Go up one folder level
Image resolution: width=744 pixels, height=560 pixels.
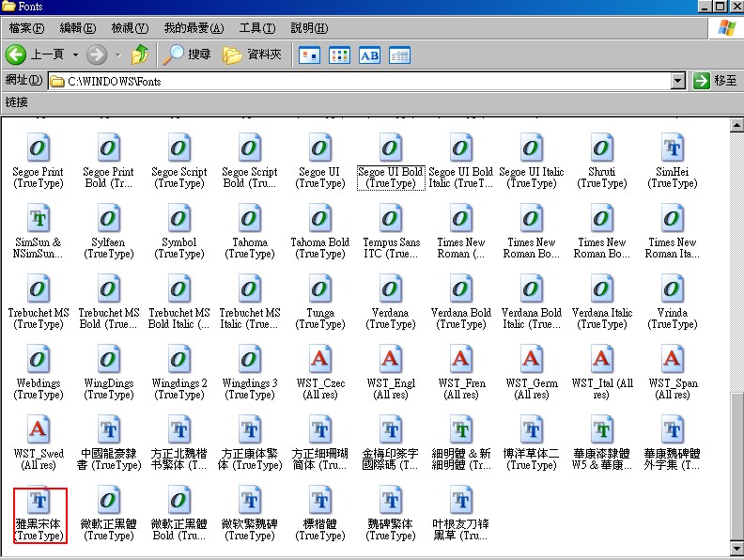coord(139,54)
